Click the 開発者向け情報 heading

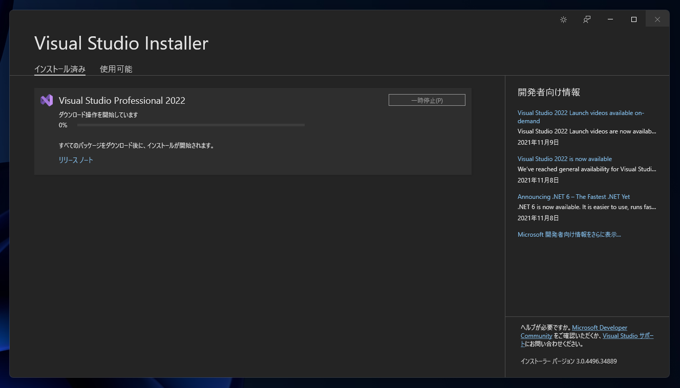(549, 92)
